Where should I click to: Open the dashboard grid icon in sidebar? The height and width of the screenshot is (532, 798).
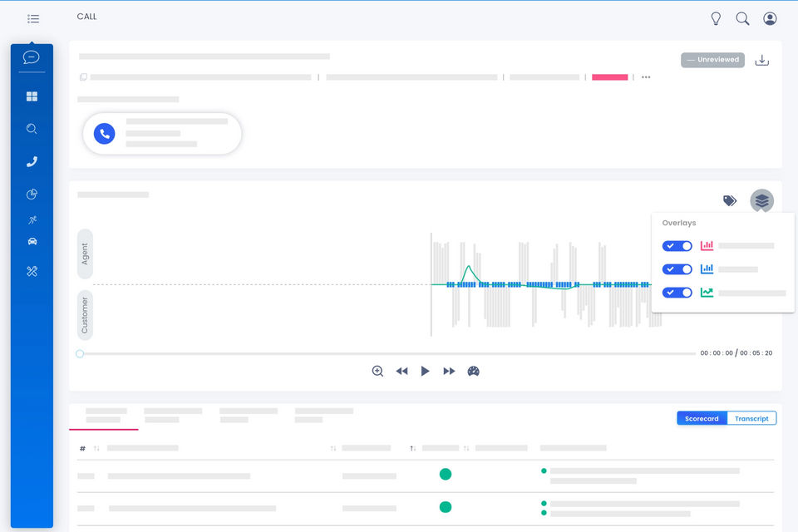point(32,96)
